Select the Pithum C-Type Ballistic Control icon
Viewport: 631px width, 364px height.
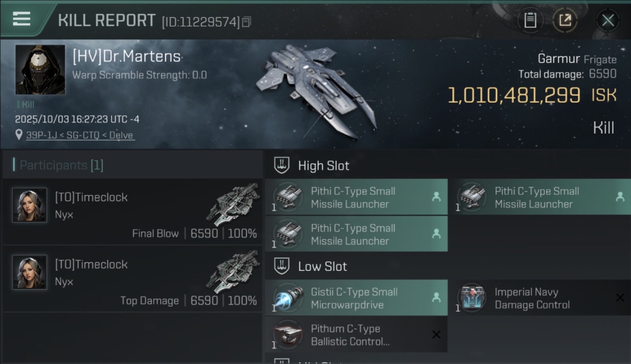[288, 334]
